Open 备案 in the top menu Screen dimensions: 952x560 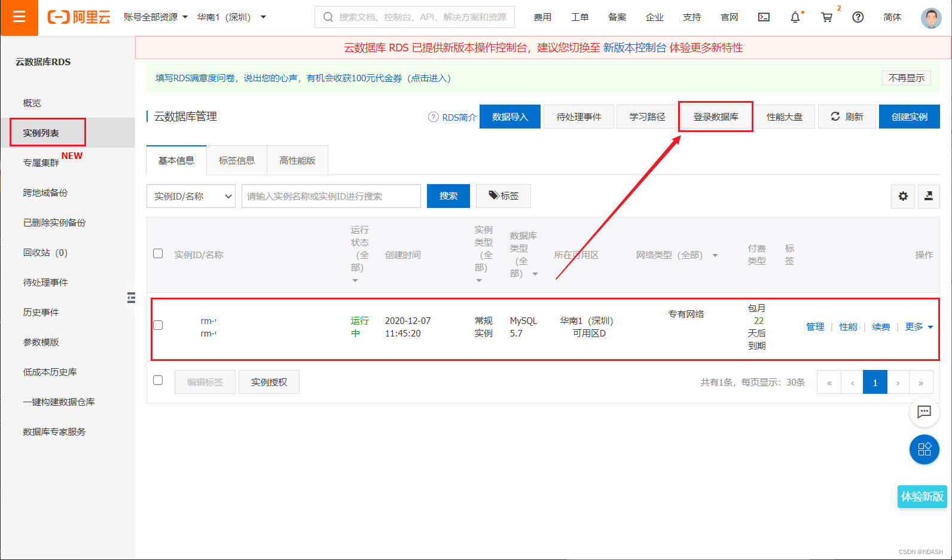(x=617, y=17)
